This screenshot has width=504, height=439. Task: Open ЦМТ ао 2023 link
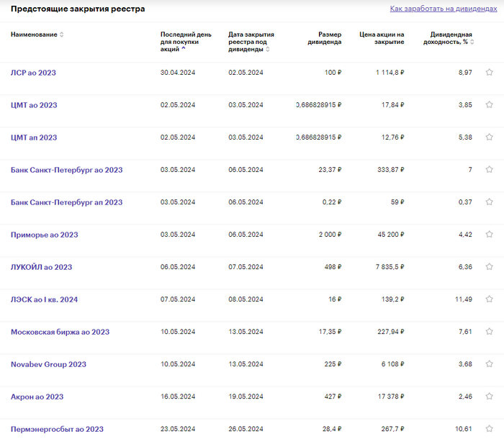34,105
